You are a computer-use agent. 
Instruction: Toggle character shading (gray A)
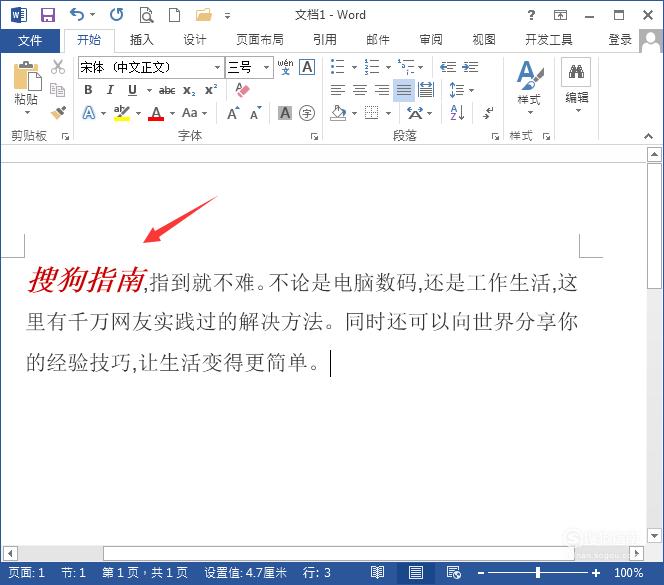click(285, 113)
